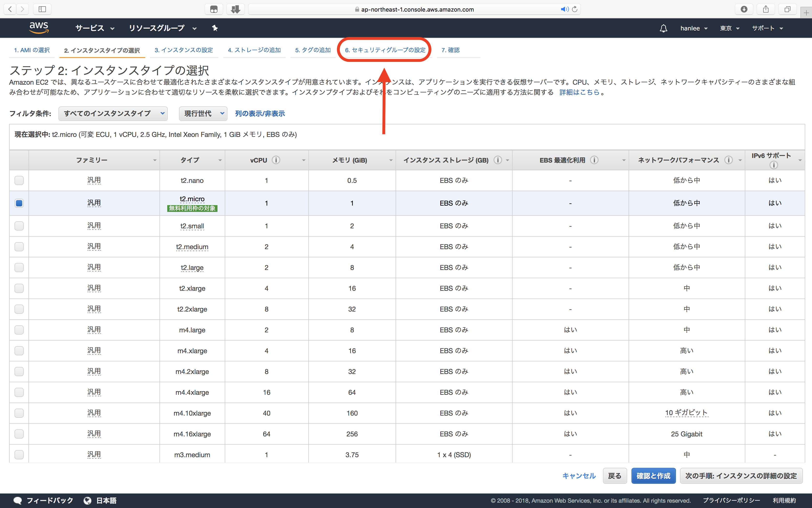812x508 pixels.
Task: Click the フィードバック speech bubble icon
Action: pyautogui.click(x=18, y=501)
